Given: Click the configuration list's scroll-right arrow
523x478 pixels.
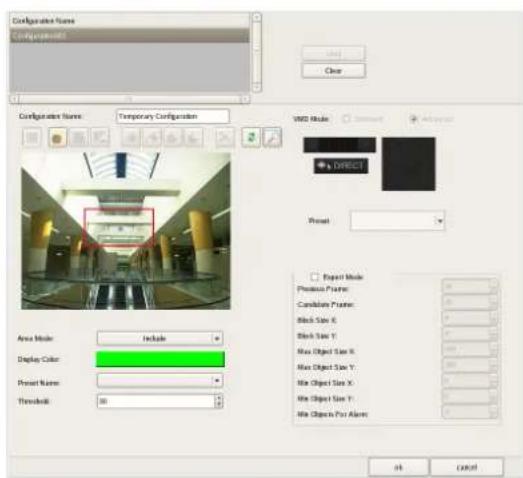Looking at the screenshot, I should point(245,99).
